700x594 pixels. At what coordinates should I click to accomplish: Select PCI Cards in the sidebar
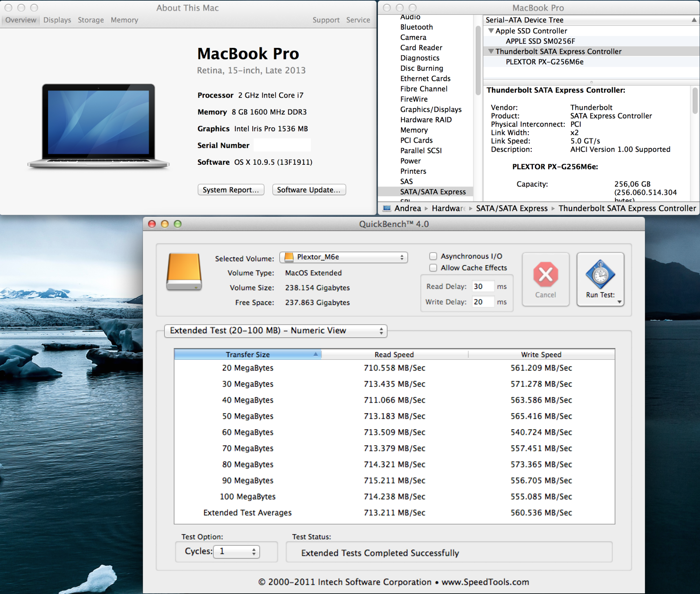[416, 140]
